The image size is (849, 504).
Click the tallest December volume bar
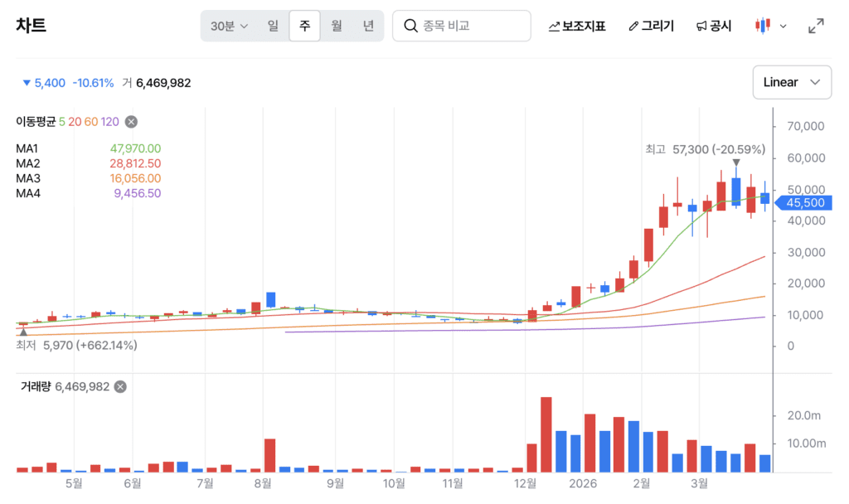coord(546,434)
